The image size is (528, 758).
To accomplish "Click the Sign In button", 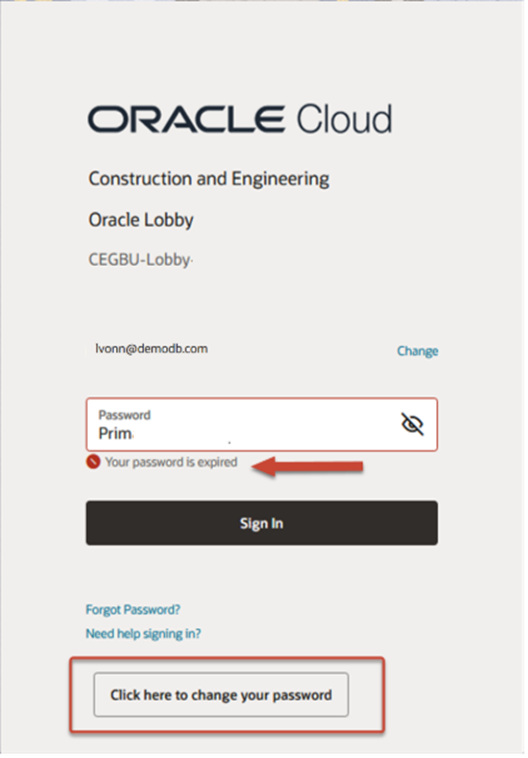I will 262,523.
